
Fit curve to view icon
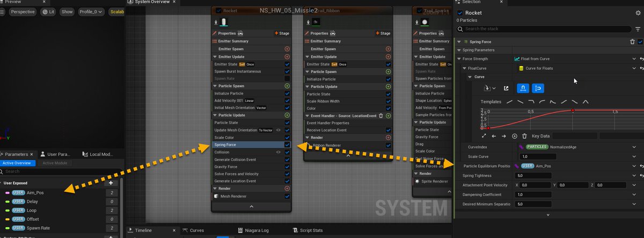coord(484,136)
